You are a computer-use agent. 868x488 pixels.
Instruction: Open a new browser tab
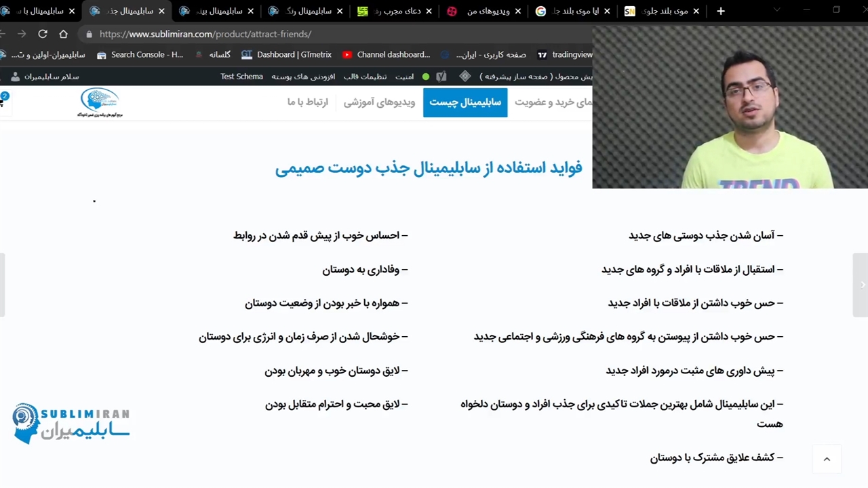click(721, 11)
